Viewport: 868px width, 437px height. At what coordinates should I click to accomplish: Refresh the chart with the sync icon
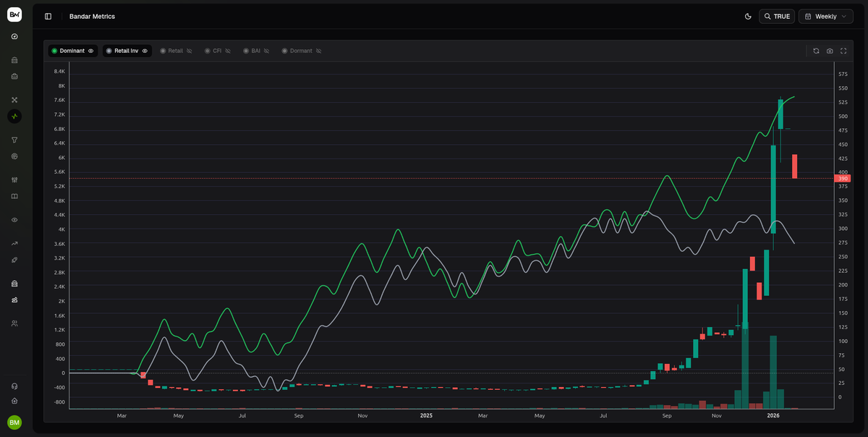(x=816, y=51)
